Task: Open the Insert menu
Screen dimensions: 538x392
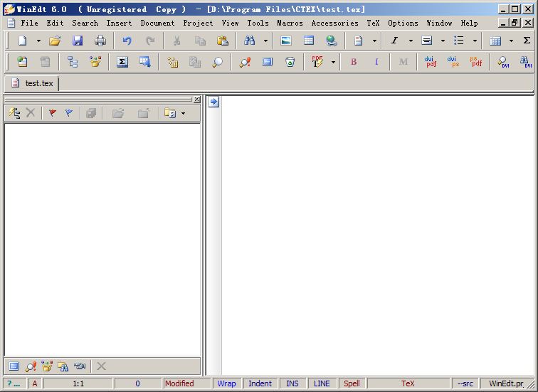Action: (x=119, y=23)
